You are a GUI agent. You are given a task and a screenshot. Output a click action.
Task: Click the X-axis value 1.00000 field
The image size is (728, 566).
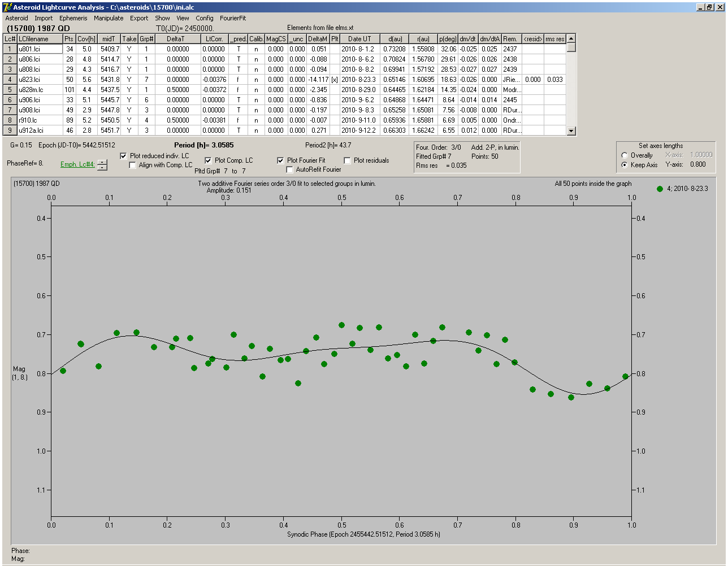pos(701,155)
